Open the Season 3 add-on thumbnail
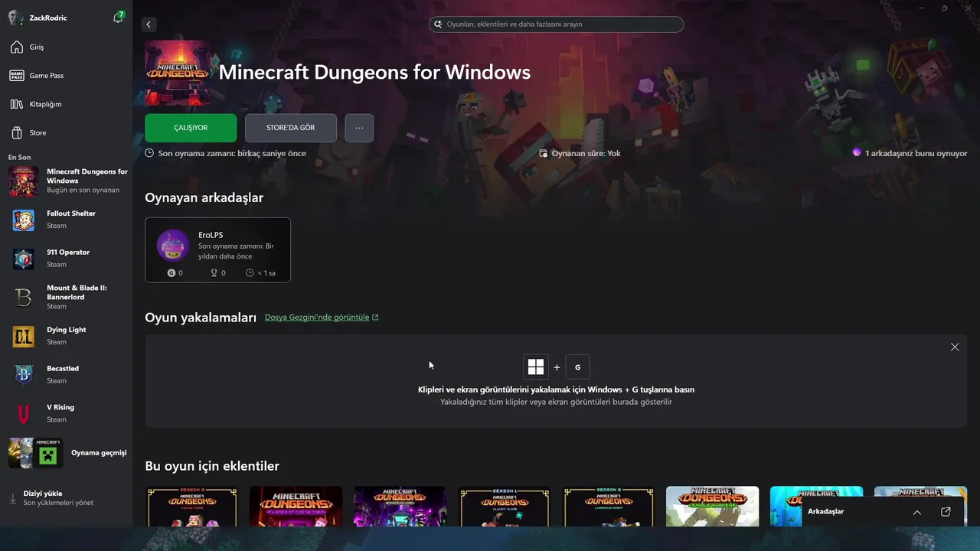 (191, 506)
